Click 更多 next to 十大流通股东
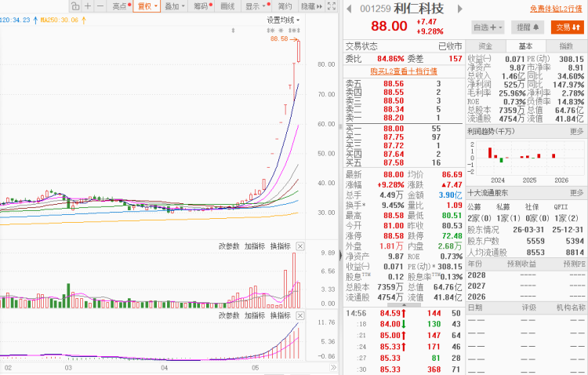 [x=577, y=192]
